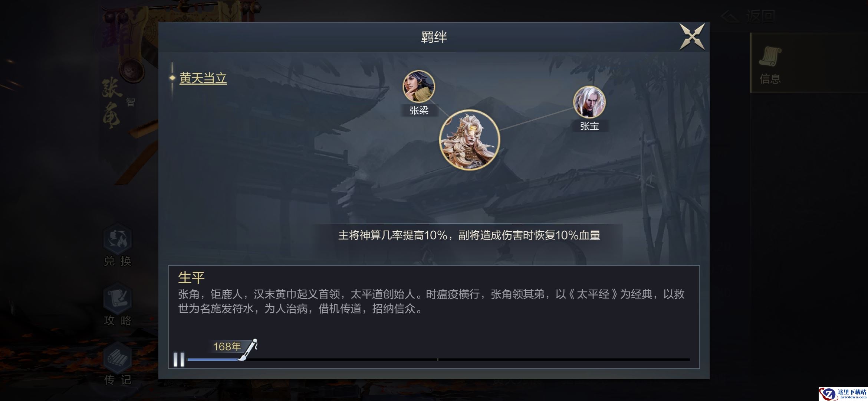
Task: Close the 羁绊 dialog with X icon
Action: [692, 37]
